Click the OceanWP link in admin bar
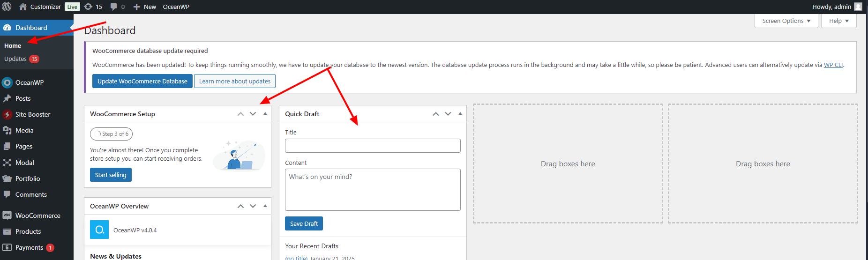 (176, 7)
